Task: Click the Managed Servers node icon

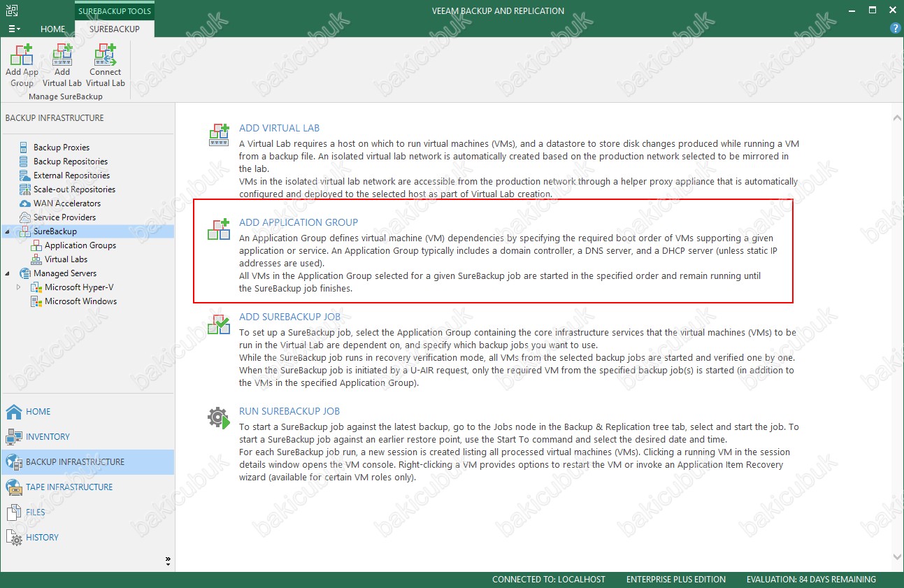Action: click(25, 273)
